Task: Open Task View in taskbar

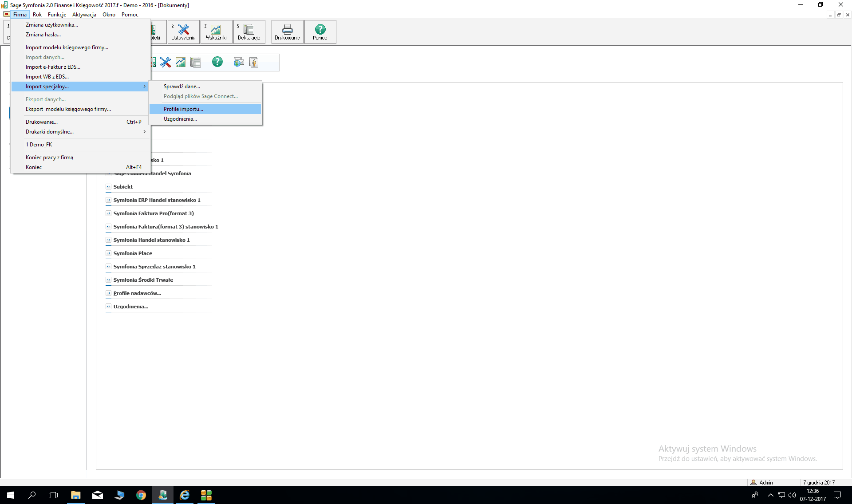Action: [x=53, y=495]
